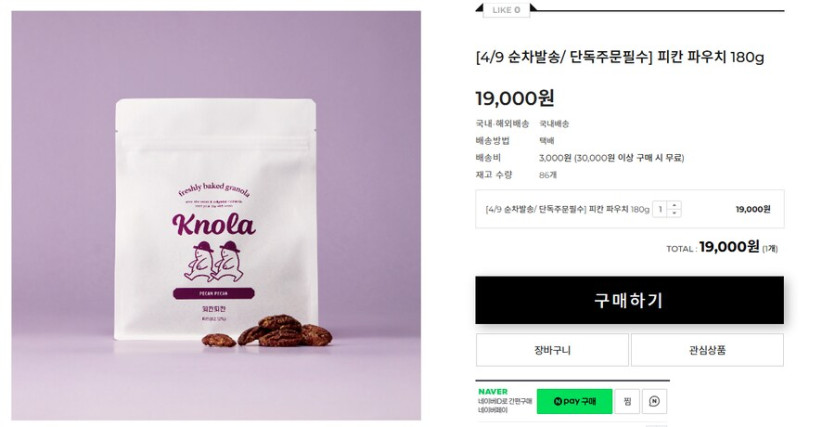Click the TOTAL 19,000원 amount
The height and width of the screenshot is (427, 835).
729,247
